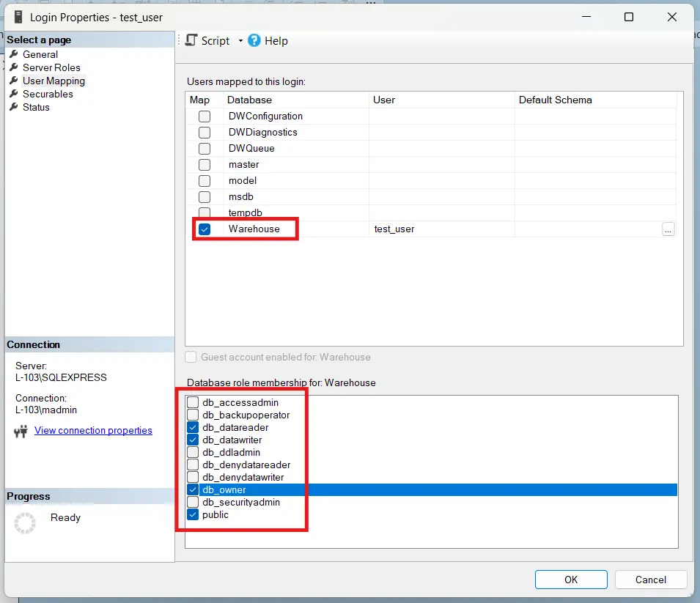Click the icon beside User Mapping

tap(12, 81)
